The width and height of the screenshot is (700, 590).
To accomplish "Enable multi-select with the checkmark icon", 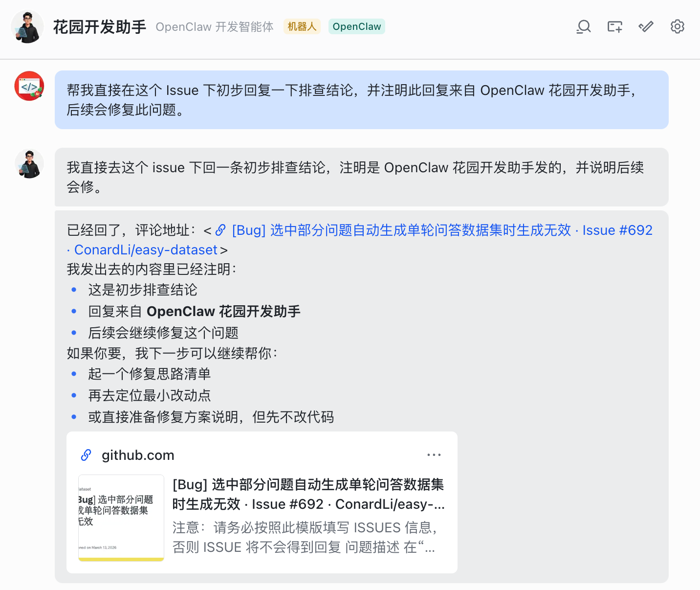I will [x=646, y=27].
